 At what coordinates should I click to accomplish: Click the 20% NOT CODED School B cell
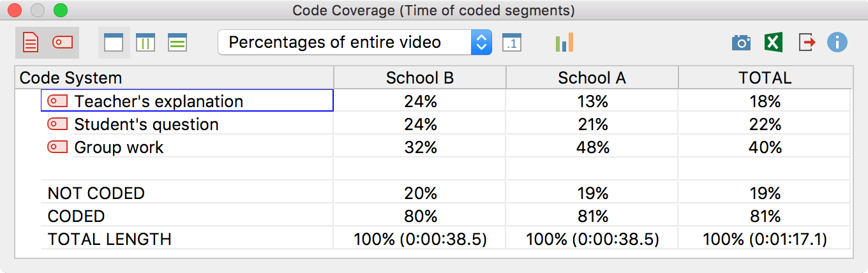[420, 193]
